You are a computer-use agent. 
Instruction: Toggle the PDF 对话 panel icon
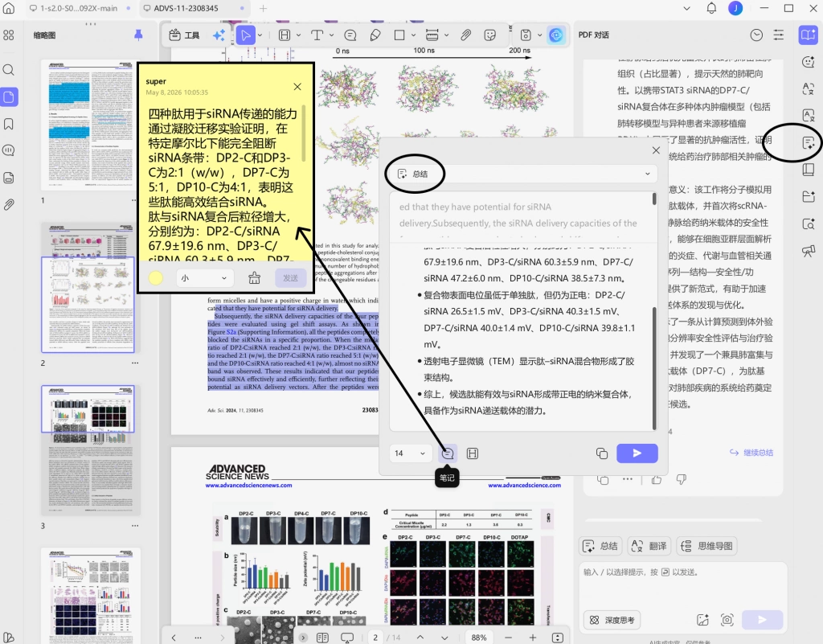click(x=809, y=35)
